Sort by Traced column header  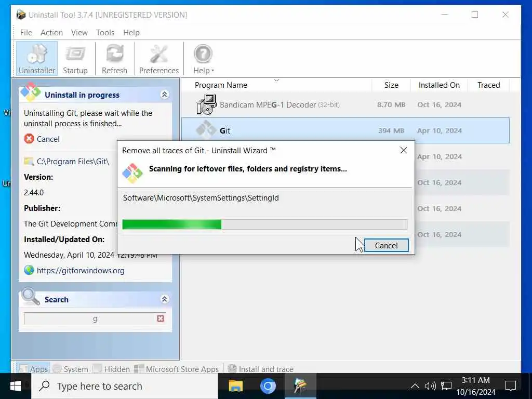pos(488,85)
